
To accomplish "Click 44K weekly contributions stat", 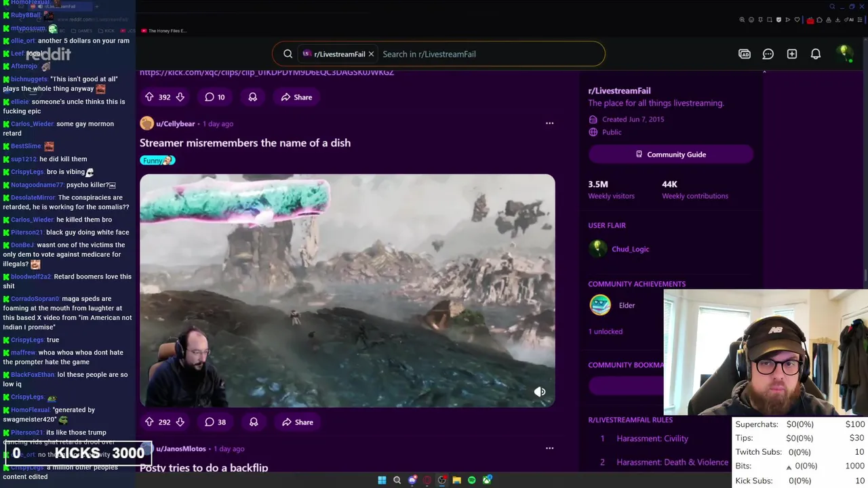I will click(694, 190).
